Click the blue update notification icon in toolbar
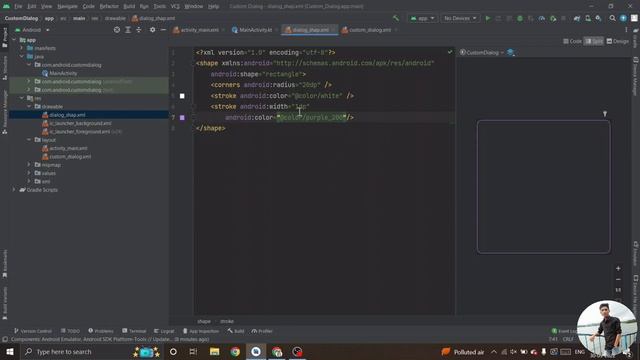The height and width of the screenshot is (360, 640). (x=623, y=18)
